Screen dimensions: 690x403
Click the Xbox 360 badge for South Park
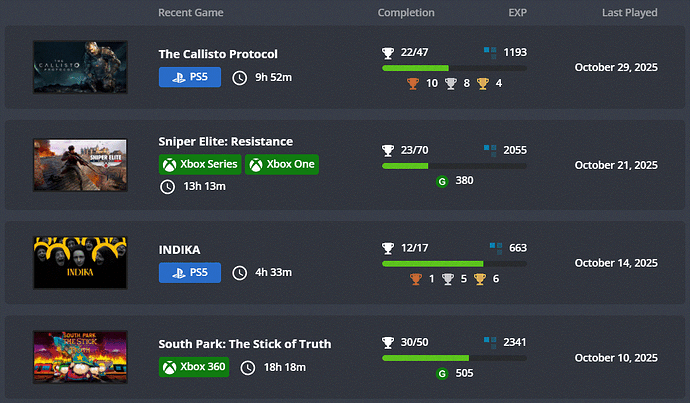point(195,367)
